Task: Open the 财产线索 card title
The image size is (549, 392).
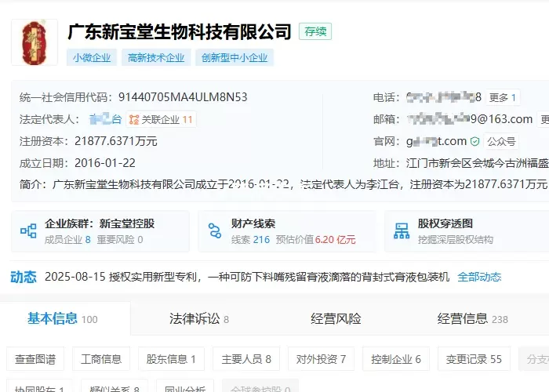Action: point(253,223)
